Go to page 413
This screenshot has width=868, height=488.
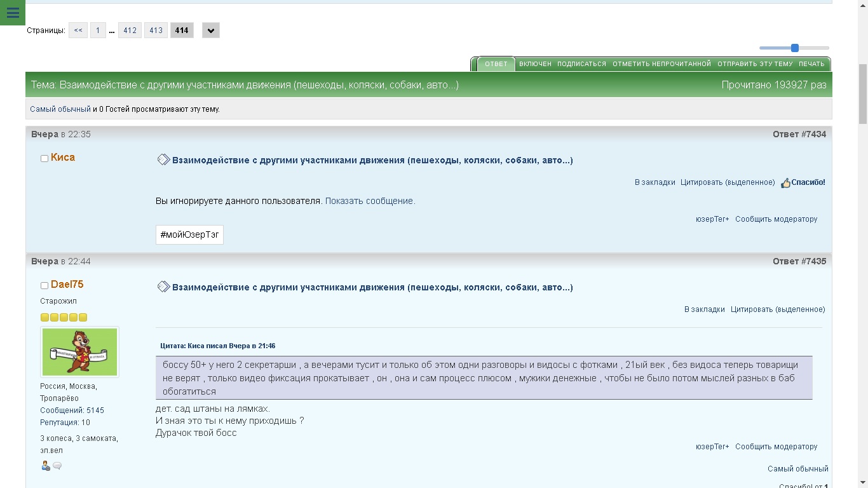click(x=156, y=30)
